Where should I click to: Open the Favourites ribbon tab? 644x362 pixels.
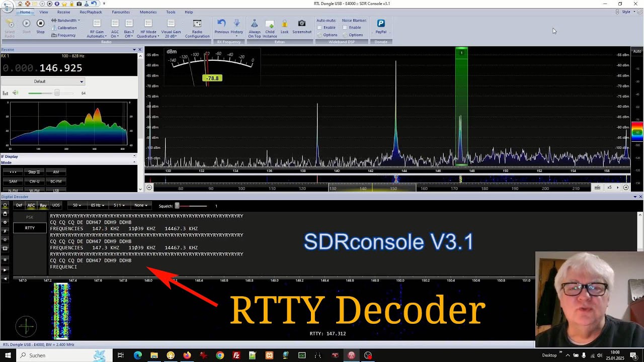point(121,12)
